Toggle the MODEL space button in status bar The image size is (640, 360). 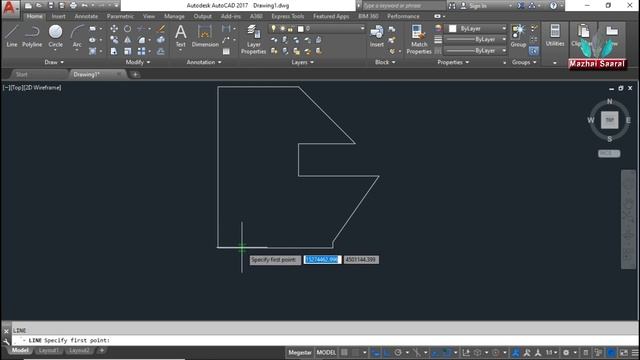[x=326, y=353]
